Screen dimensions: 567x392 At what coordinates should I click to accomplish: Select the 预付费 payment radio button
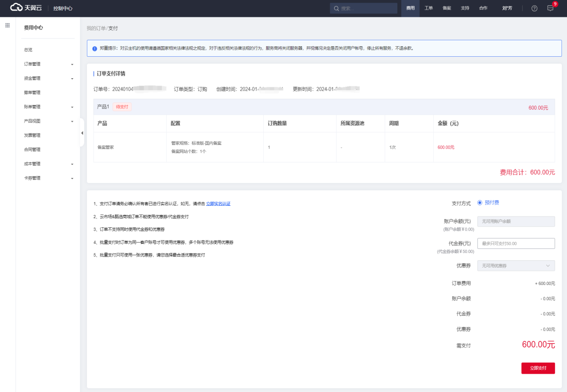[480, 203]
